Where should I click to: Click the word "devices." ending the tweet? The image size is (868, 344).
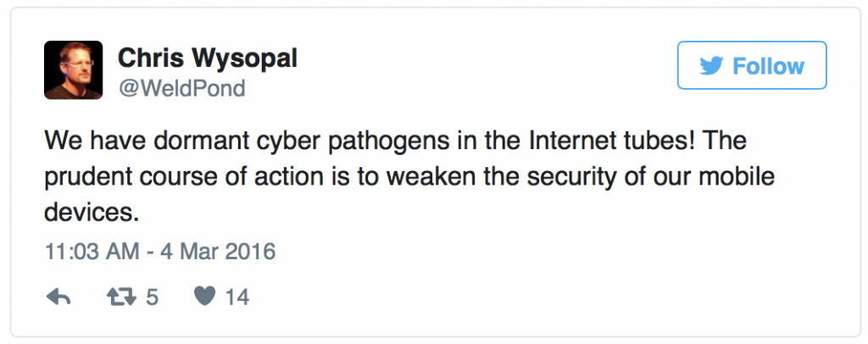[91, 214]
